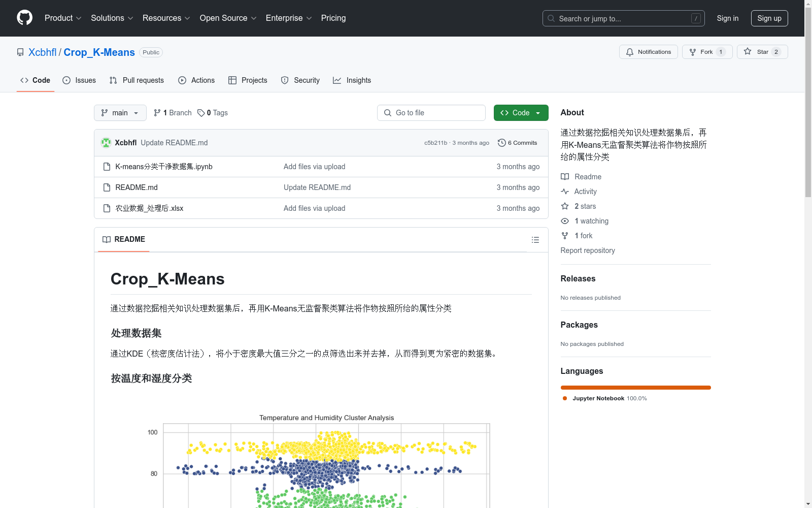
Task: Select the README tab in the file viewer
Action: click(x=124, y=239)
